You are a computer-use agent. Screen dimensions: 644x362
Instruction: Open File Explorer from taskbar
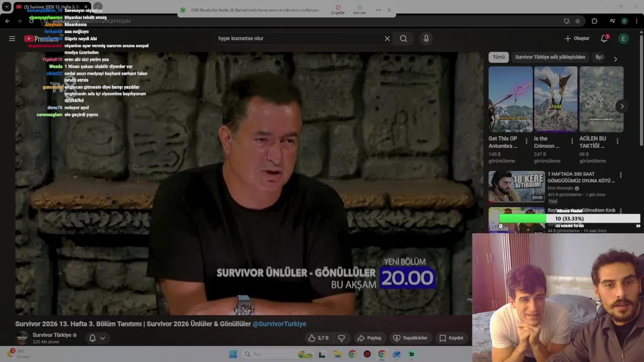click(x=337, y=354)
